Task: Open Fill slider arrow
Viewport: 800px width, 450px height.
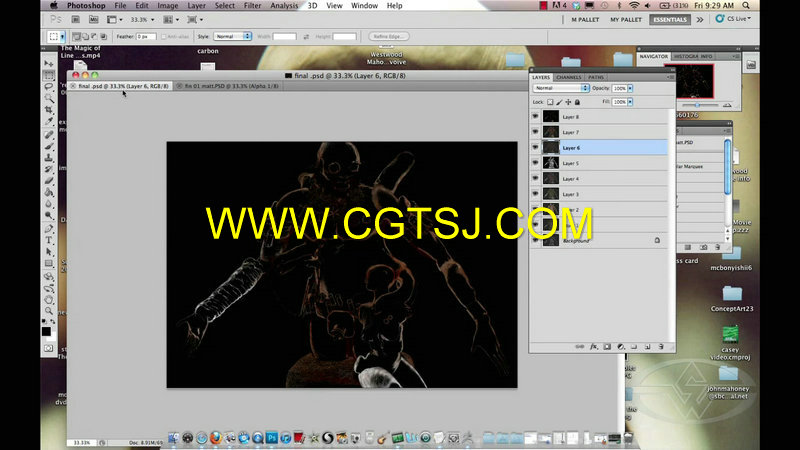Action: [x=631, y=102]
